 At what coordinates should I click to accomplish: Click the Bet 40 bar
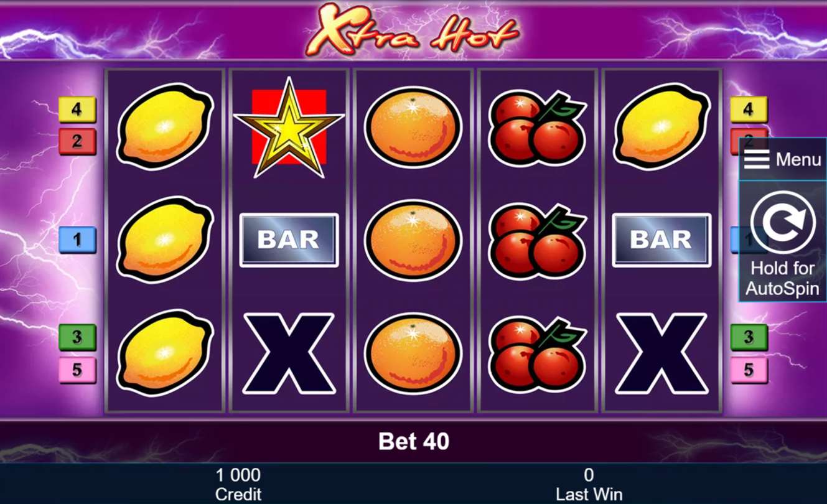413,441
